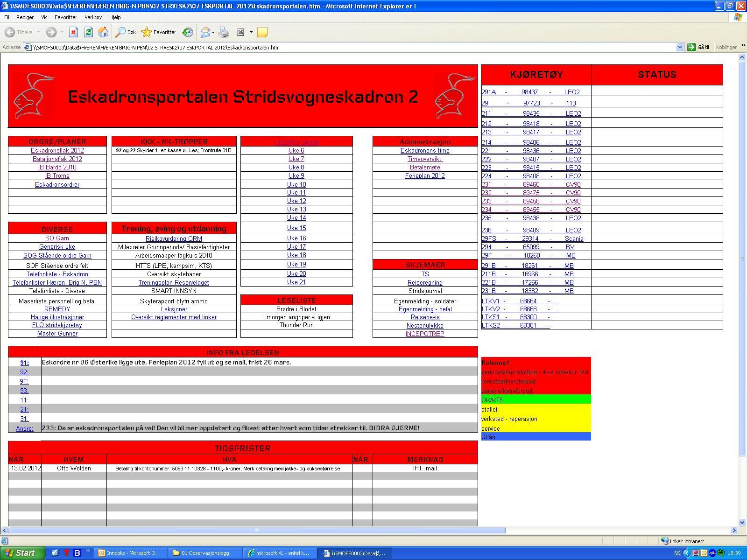Open the Eskadronens time link
This screenshot has width=747, height=560.
point(425,150)
